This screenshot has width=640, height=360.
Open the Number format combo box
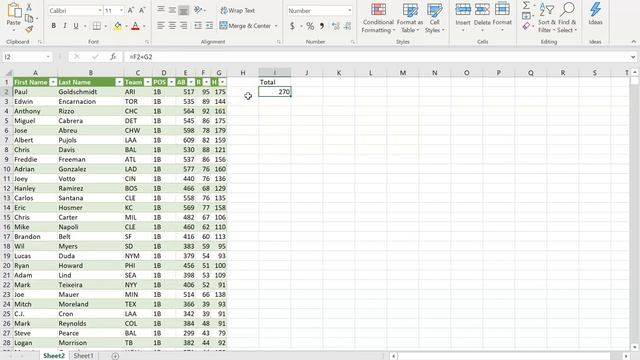[320, 11]
